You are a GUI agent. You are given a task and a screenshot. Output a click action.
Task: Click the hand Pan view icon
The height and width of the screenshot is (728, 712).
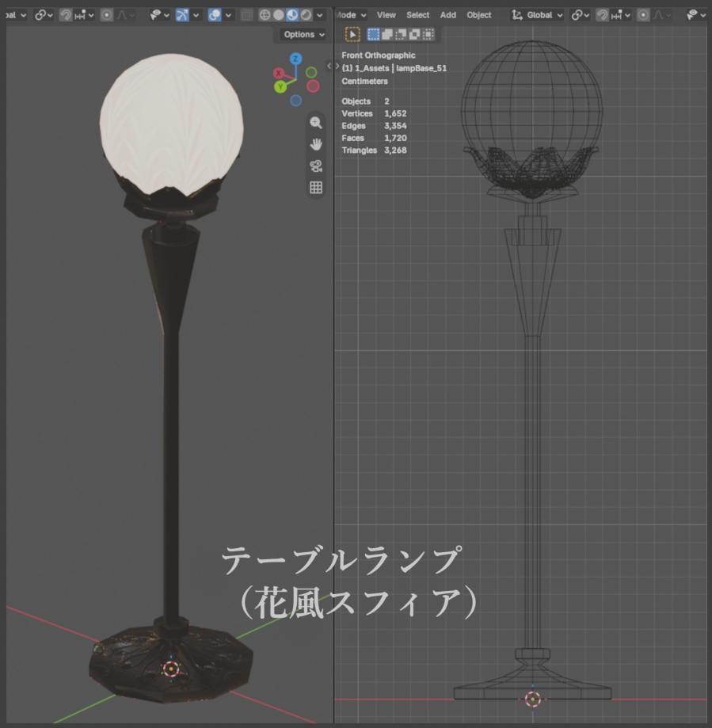[x=316, y=144]
